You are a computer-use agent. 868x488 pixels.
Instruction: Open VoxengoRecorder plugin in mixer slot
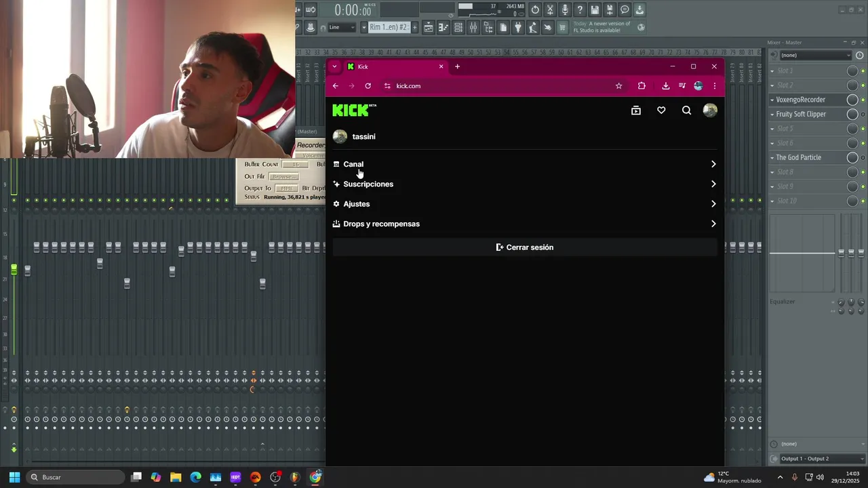[x=801, y=100]
